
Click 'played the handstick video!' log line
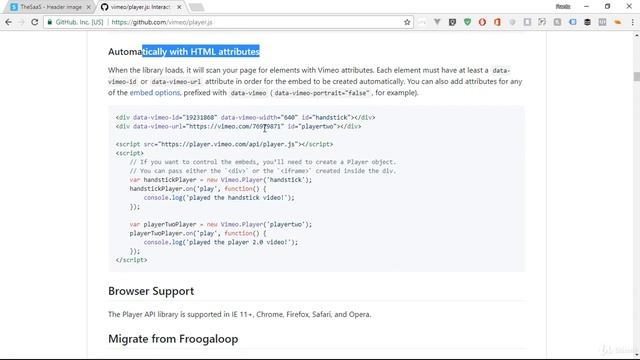click(219, 198)
